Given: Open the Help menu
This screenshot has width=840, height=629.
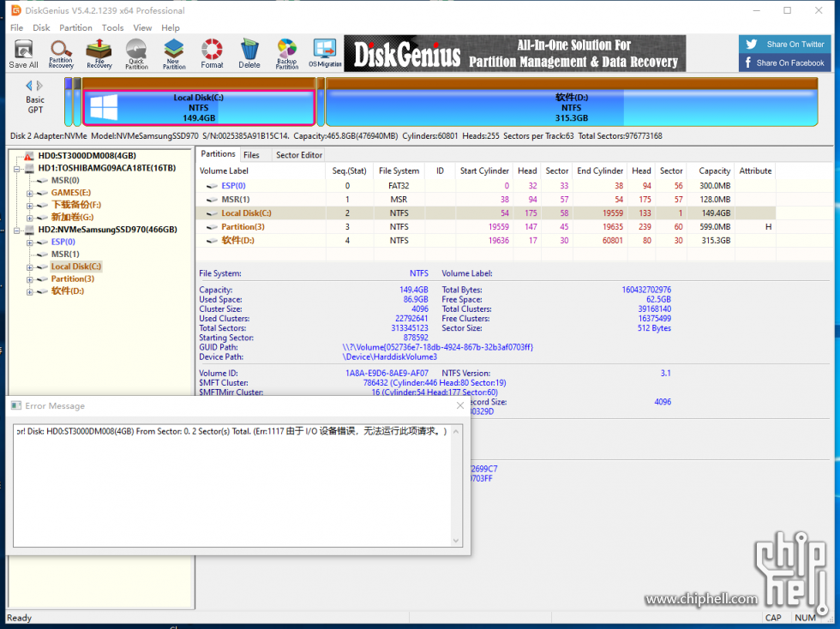Looking at the screenshot, I should pos(171,28).
